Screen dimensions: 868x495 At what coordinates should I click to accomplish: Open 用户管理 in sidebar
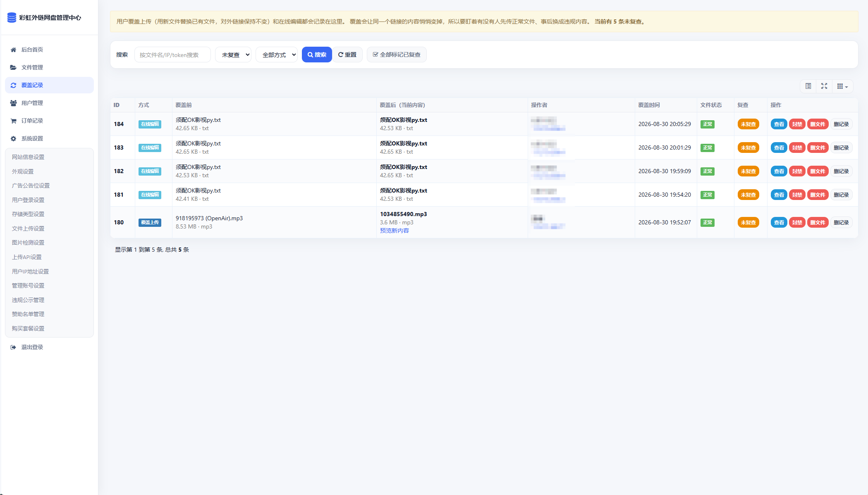(49, 103)
